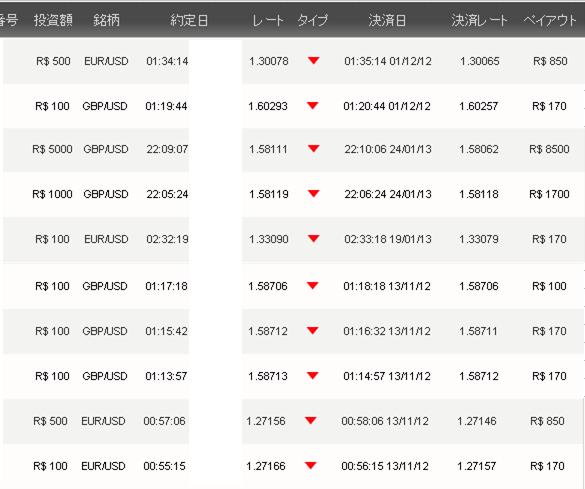Select payout R$ 8500 cell
The width and height of the screenshot is (585, 489).
(549, 149)
